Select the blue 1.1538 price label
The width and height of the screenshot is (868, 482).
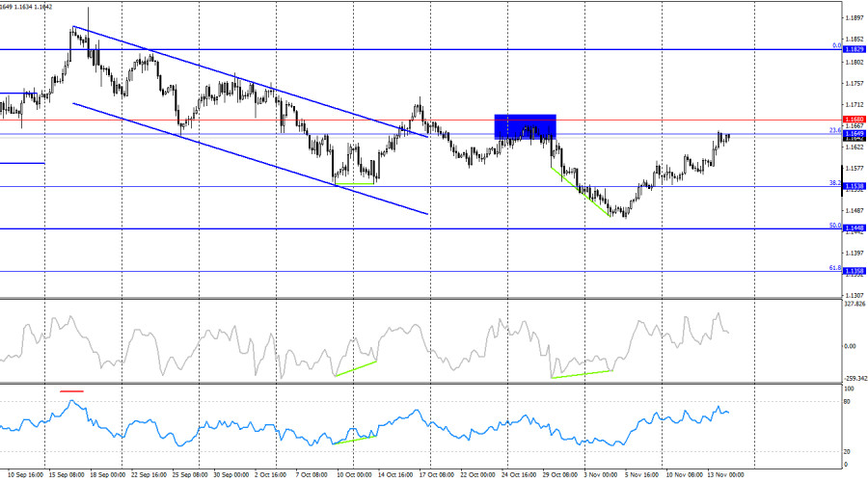pyautogui.click(x=854, y=186)
